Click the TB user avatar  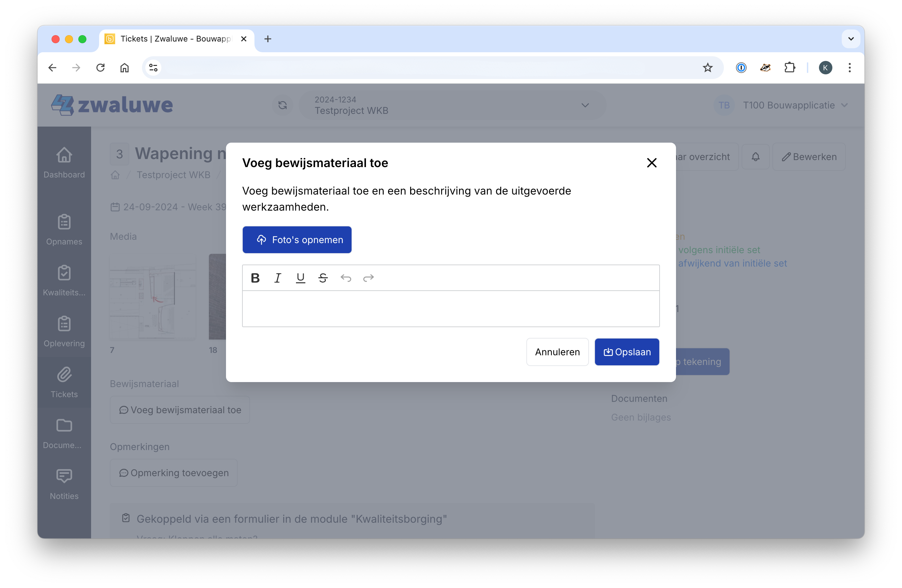(724, 105)
